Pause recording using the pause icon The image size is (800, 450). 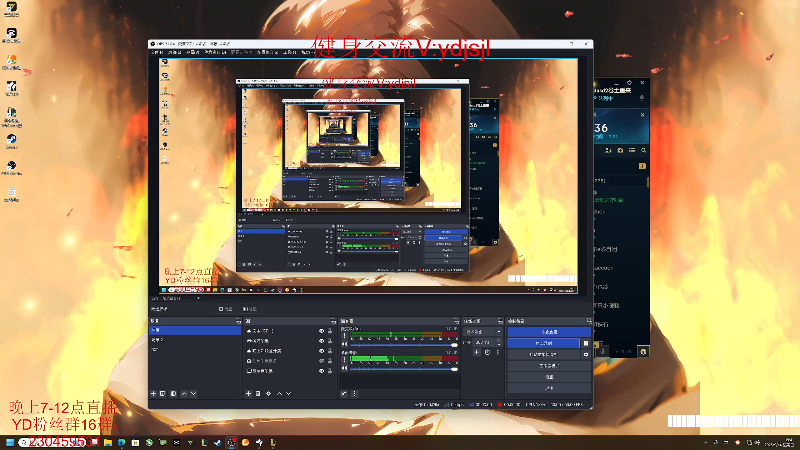(x=586, y=343)
